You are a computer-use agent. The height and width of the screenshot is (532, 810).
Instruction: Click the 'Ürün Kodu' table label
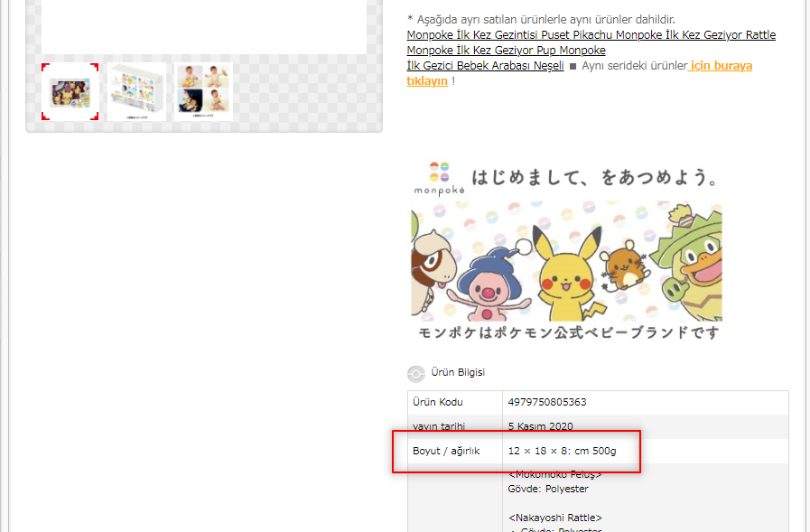pos(438,402)
